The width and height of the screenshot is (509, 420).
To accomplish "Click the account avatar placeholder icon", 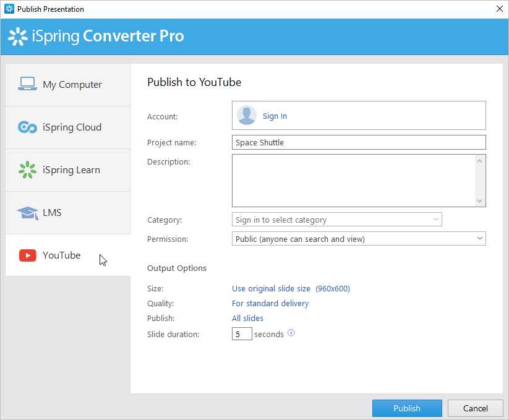I will point(247,115).
